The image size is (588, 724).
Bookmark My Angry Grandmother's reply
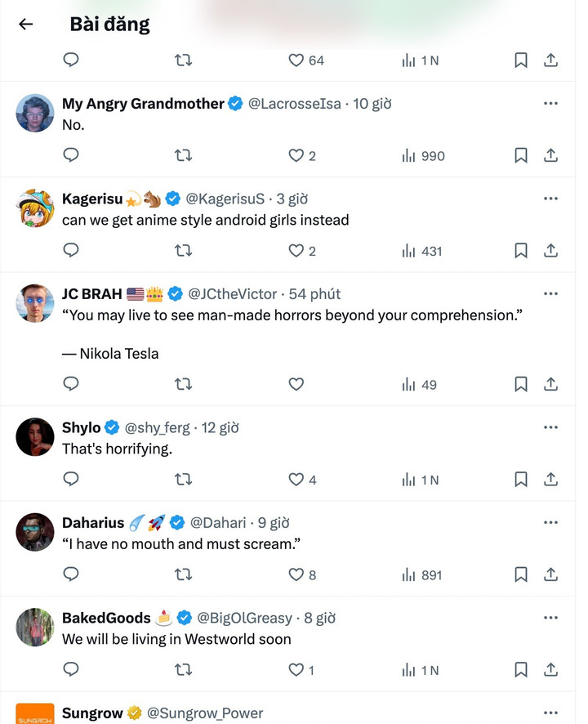[x=521, y=155]
